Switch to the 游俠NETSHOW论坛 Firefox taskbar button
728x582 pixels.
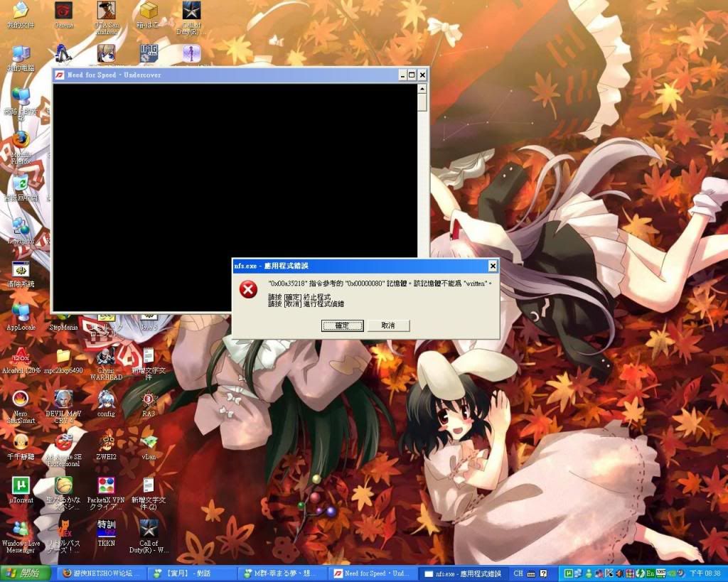pyautogui.click(x=101, y=573)
